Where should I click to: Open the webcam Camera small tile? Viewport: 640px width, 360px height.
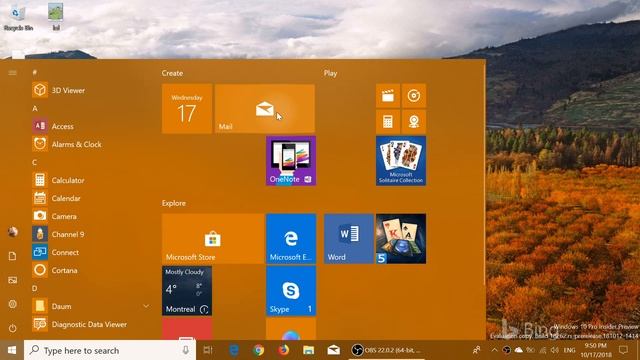point(414,122)
